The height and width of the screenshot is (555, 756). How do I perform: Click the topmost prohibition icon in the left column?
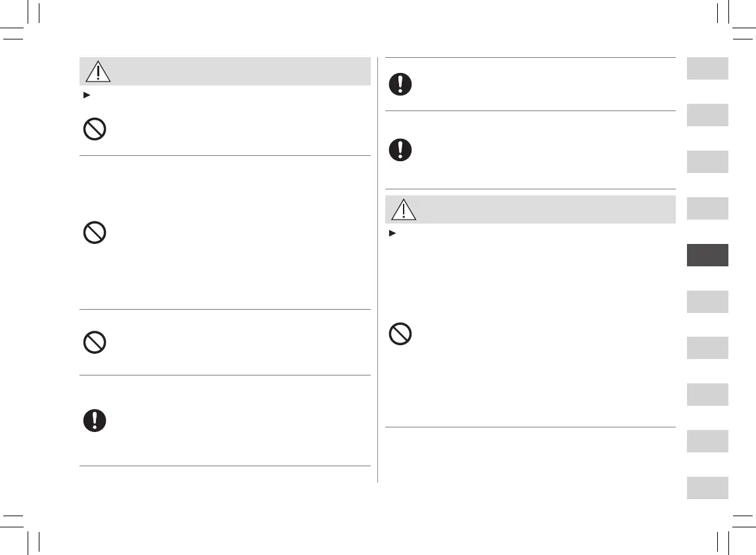tap(95, 129)
